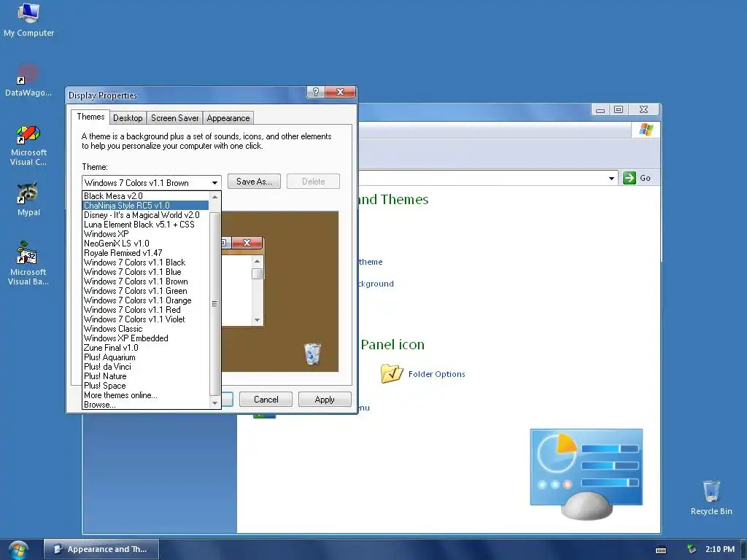This screenshot has width=747, height=560.
Task: Open the Folder Options link
Action: tap(436, 374)
